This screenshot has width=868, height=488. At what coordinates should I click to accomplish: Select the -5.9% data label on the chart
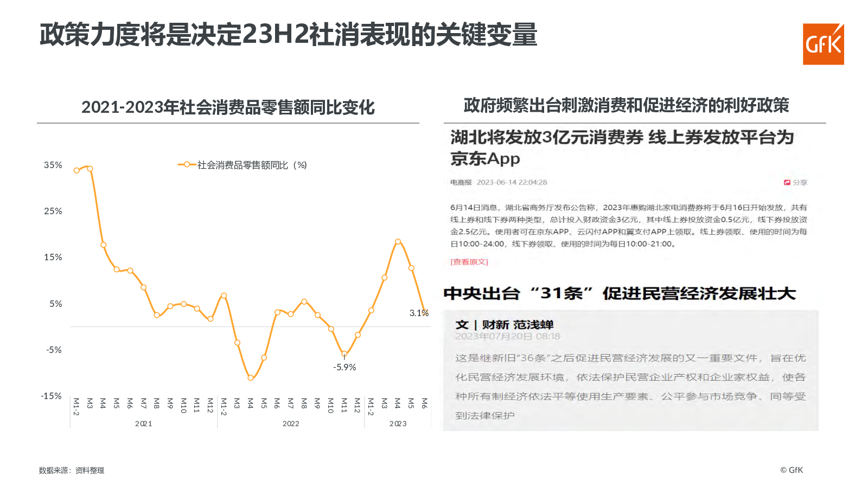click(x=344, y=367)
